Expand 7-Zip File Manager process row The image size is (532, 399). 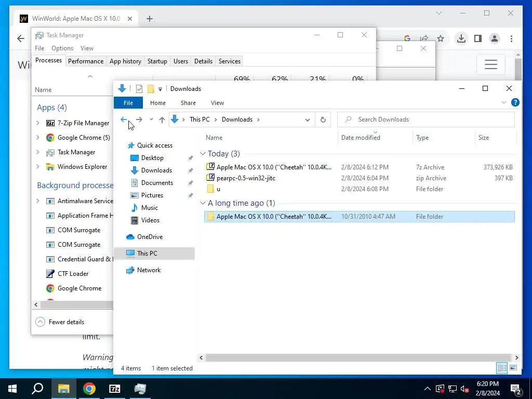[37, 123]
